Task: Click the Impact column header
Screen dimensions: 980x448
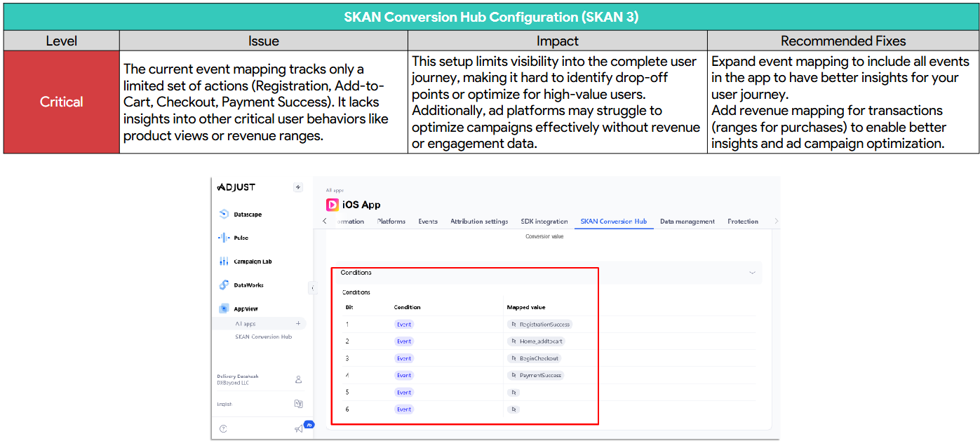Action: pos(558,41)
